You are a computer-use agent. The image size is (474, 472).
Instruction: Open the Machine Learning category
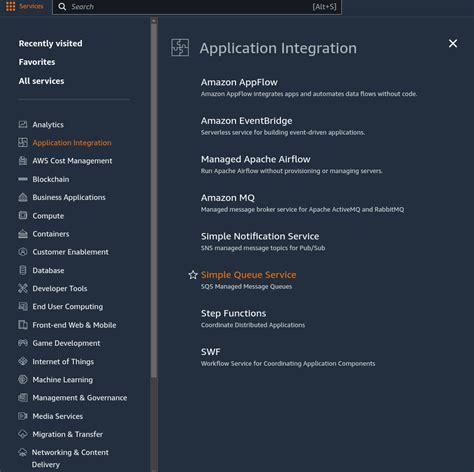pos(63,380)
